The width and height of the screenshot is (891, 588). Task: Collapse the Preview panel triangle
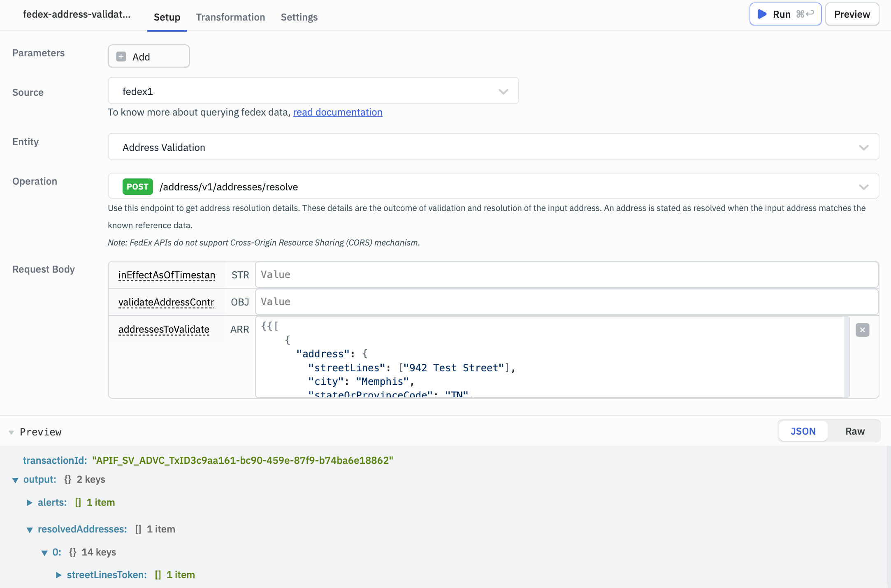click(x=12, y=432)
